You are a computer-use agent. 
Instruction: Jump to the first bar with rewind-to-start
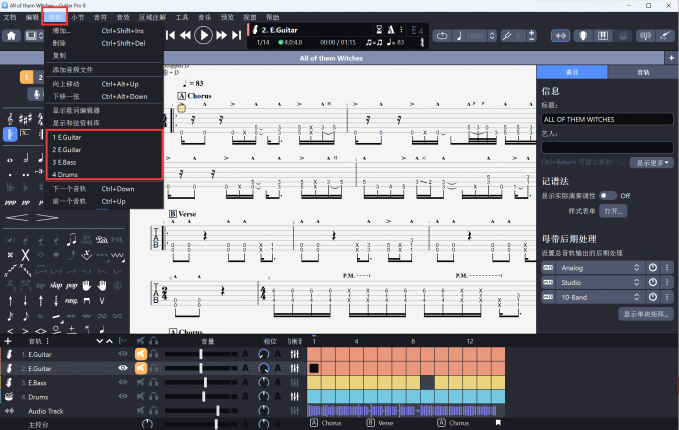(170, 35)
